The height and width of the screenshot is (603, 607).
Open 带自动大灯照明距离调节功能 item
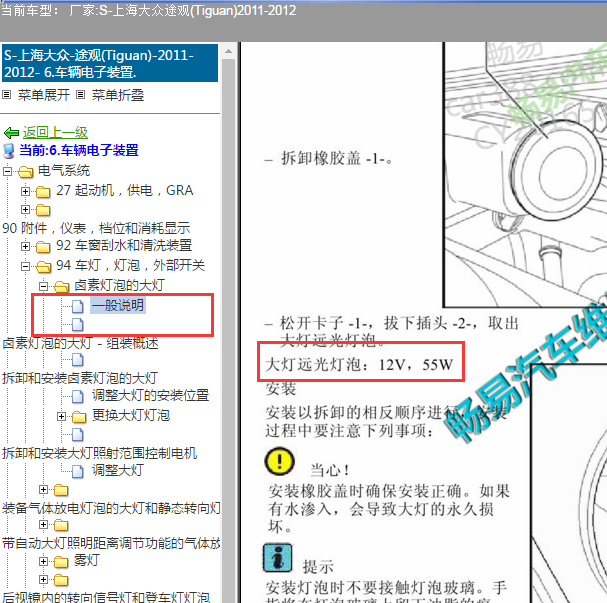[x=111, y=543]
